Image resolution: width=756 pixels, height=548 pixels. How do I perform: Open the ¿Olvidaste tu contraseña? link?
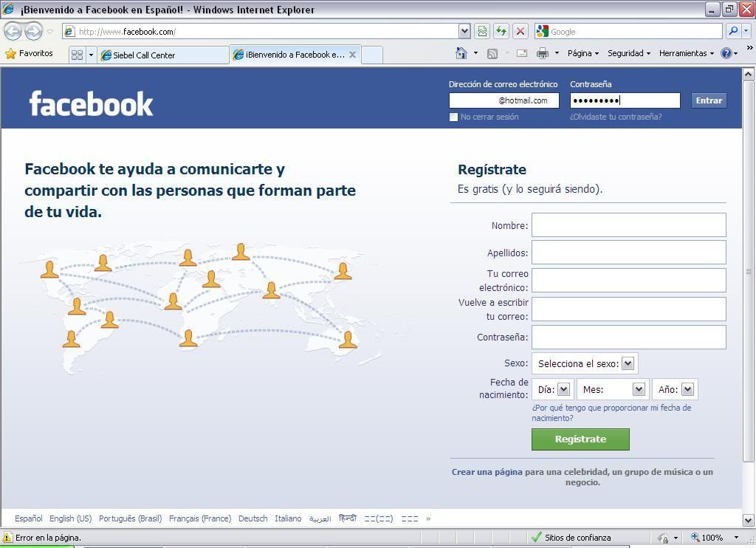pyautogui.click(x=616, y=117)
